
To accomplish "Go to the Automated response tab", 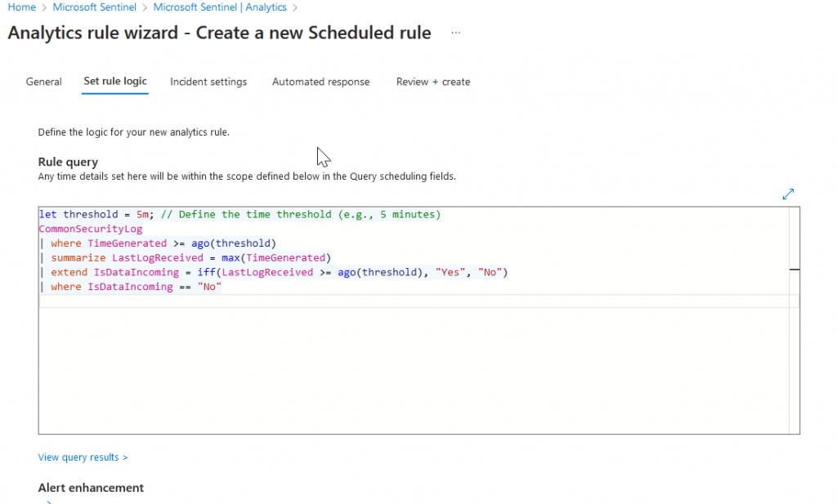I will pyautogui.click(x=320, y=82).
